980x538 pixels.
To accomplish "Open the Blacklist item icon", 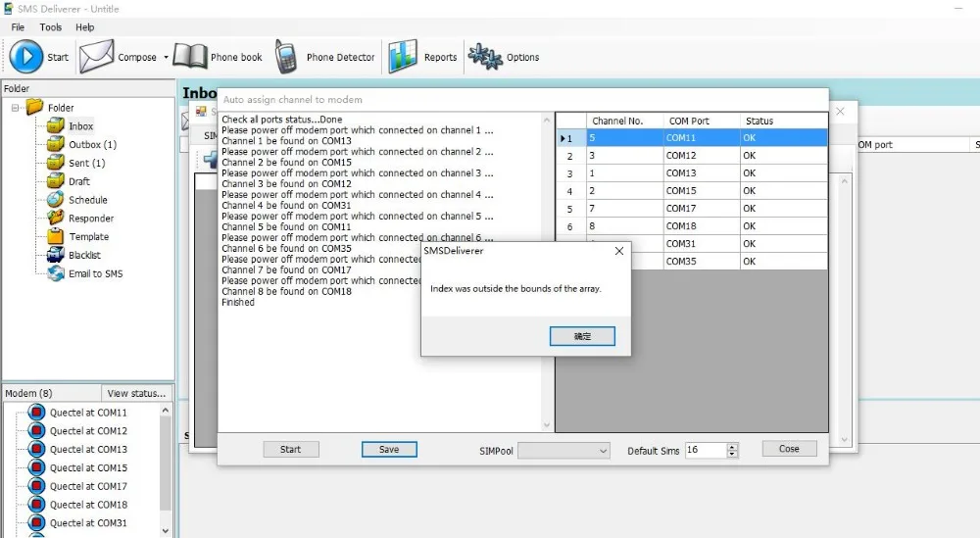I will coord(56,255).
